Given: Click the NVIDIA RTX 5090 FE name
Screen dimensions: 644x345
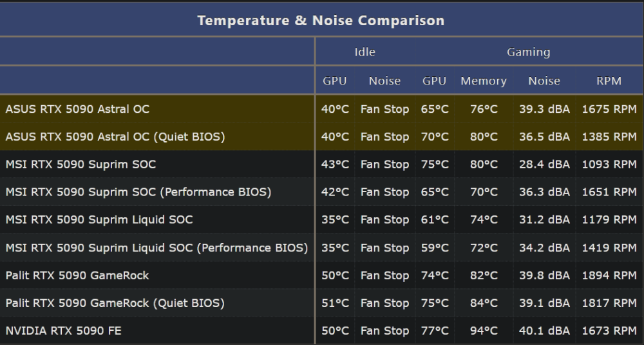Looking at the screenshot, I should tap(63, 331).
